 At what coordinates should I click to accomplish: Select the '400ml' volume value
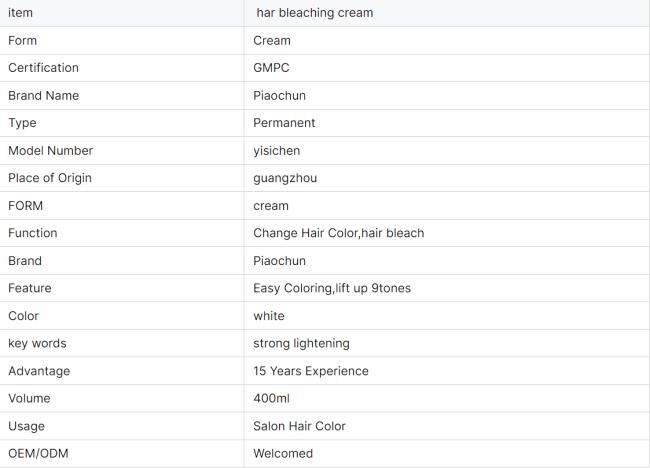[271, 398]
